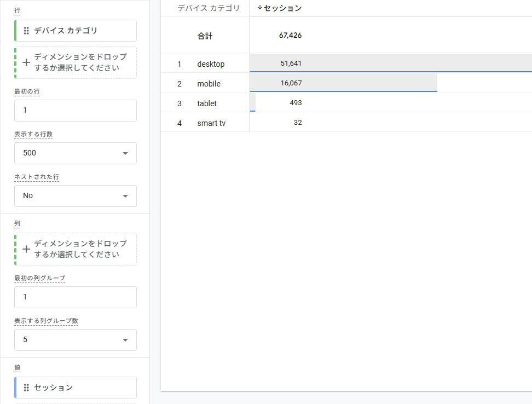Select the デバイス カテゴリ column header

[x=209, y=8]
